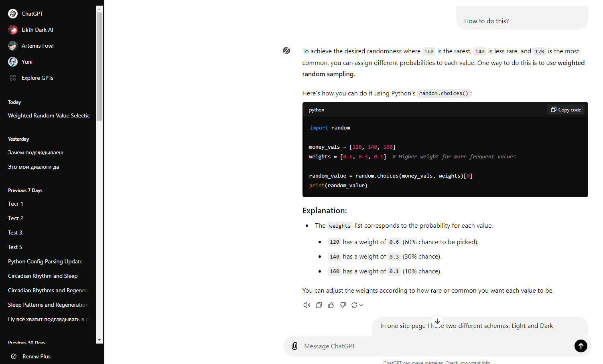Open the model switcher chevron next to regenerate
This screenshot has height=364, width=603.
[x=361, y=305]
